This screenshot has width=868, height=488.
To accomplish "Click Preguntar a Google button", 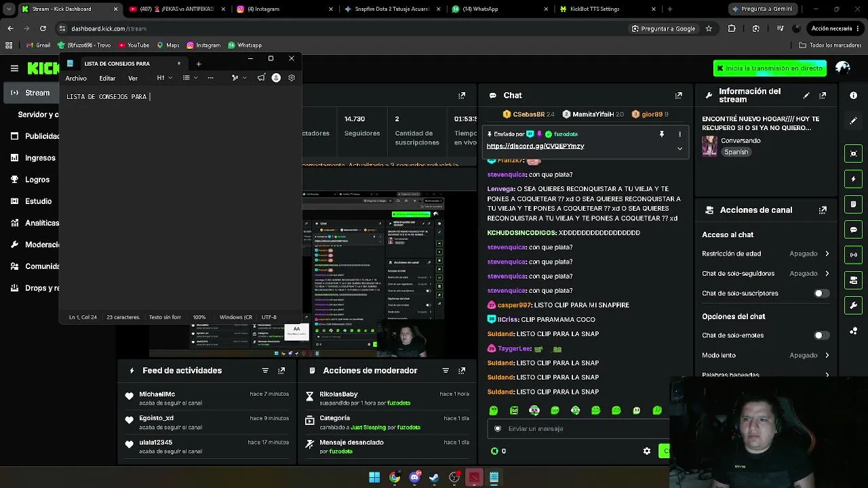I will 663,28.
